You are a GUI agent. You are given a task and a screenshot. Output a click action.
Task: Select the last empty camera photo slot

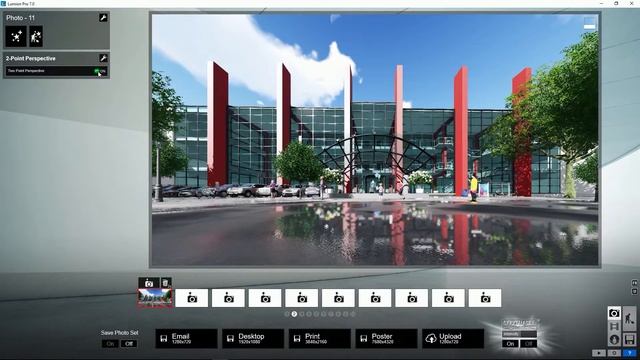click(485, 298)
